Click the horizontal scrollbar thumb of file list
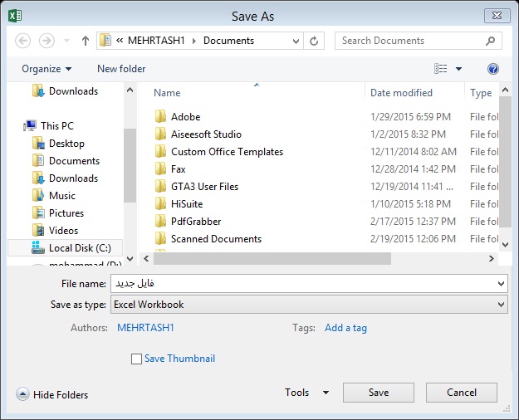519x420 pixels. [x=272, y=258]
